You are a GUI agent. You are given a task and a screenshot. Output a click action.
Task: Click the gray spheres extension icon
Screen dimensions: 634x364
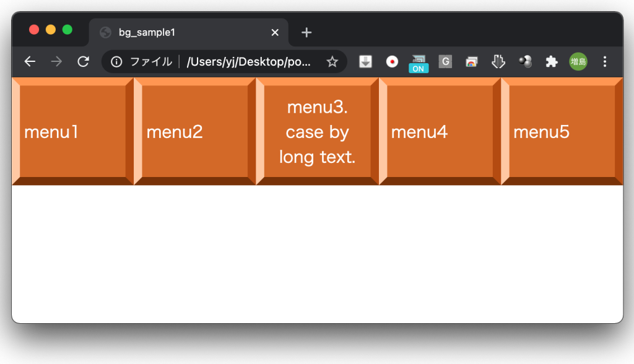click(x=525, y=61)
